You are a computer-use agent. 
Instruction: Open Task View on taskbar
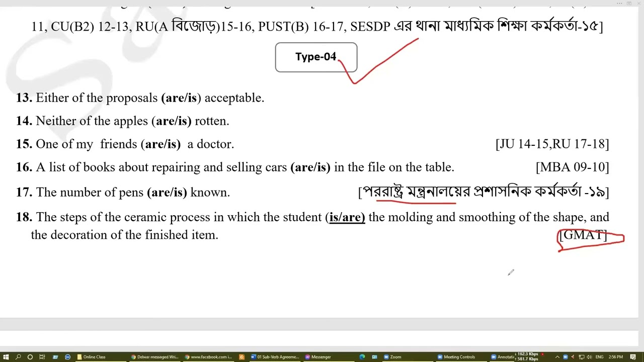[x=42, y=357]
